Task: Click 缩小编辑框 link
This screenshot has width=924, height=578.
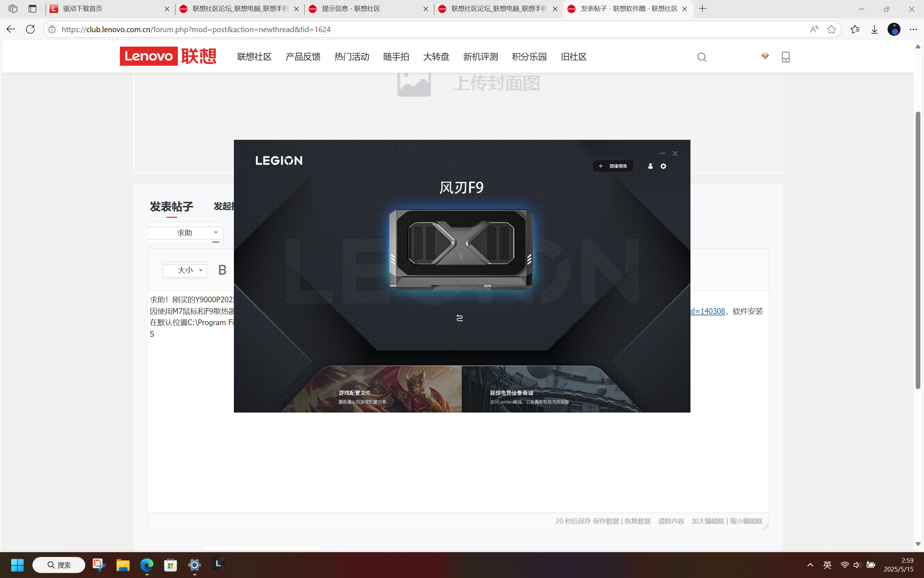Action: click(746, 521)
